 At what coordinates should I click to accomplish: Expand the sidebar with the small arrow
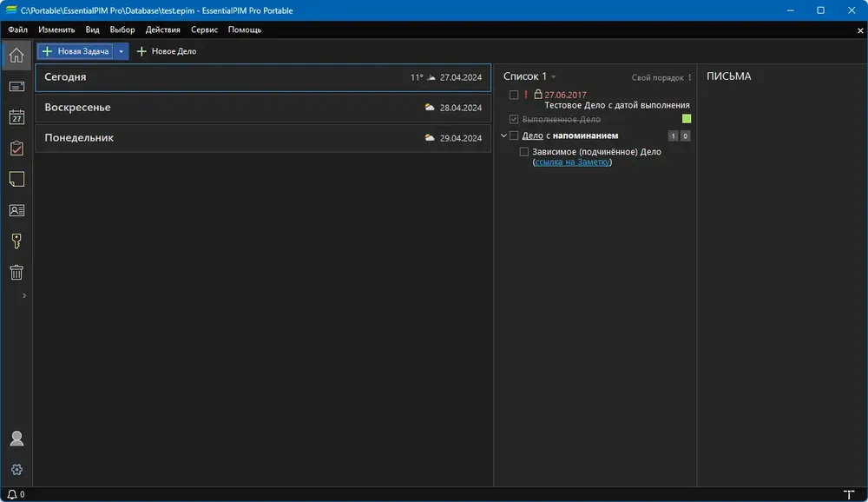(x=23, y=296)
